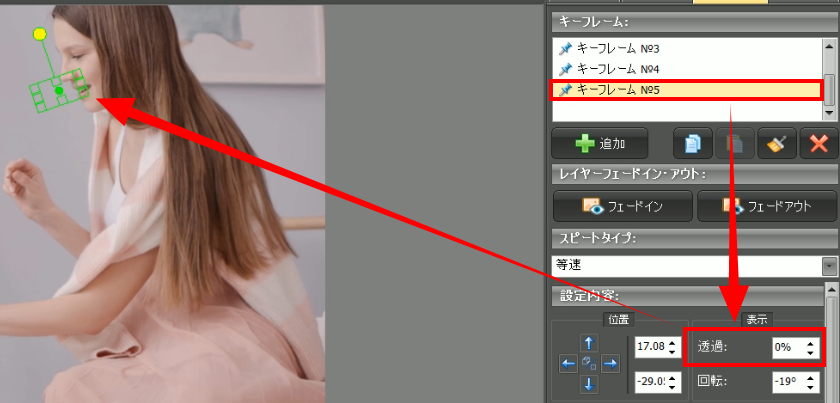The height and width of the screenshot is (403, 840).
Task: Select キーフレーム №5 in the list
Action: (620, 90)
